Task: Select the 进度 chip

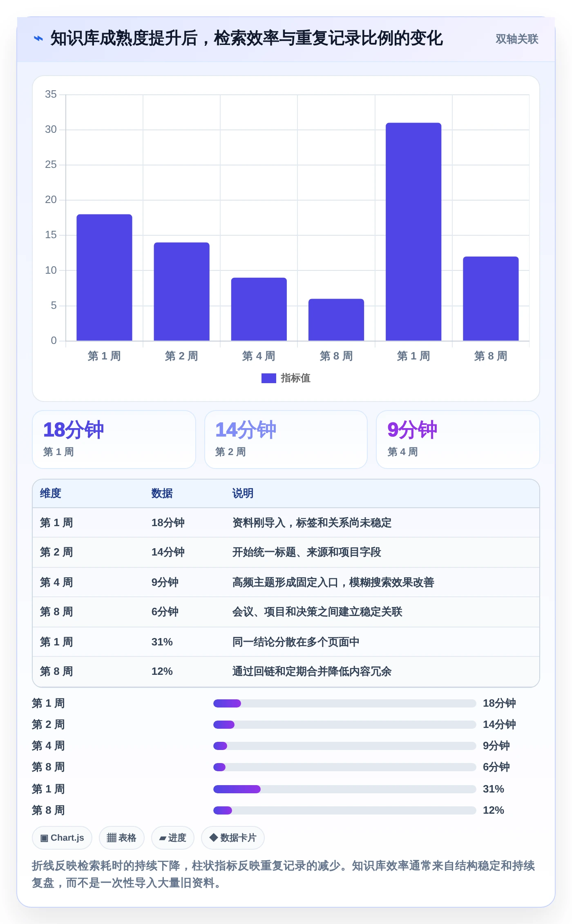Action: (173, 838)
